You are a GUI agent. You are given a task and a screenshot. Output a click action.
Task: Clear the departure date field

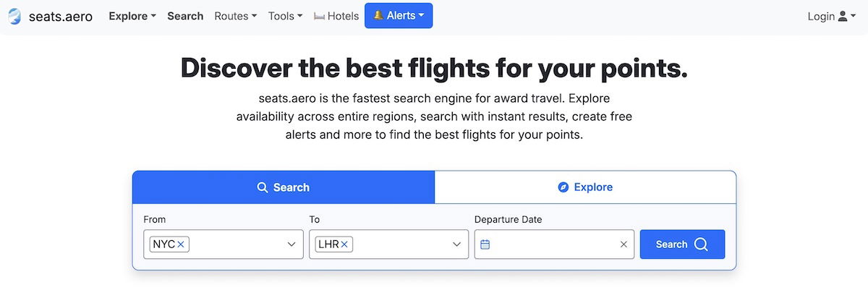tap(624, 244)
